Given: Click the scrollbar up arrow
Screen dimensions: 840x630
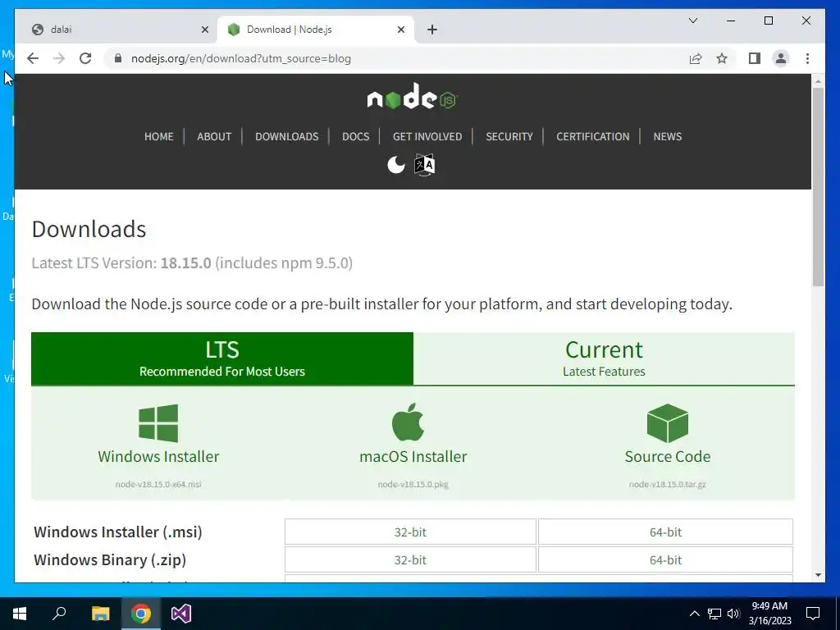Looking at the screenshot, I should 818,81.
